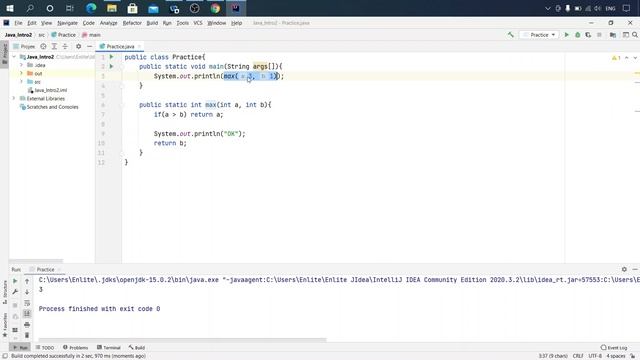640x360 pixels.
Task: Collapse the Java_Intro2 project root node
Action: click(x=14, y=57)
